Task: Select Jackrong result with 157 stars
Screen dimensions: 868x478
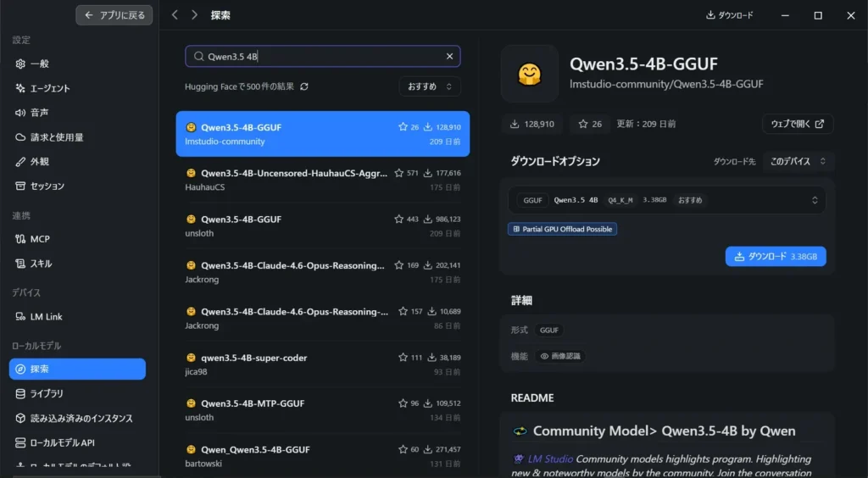Action: pyautogui.click(x=323, y=318)
